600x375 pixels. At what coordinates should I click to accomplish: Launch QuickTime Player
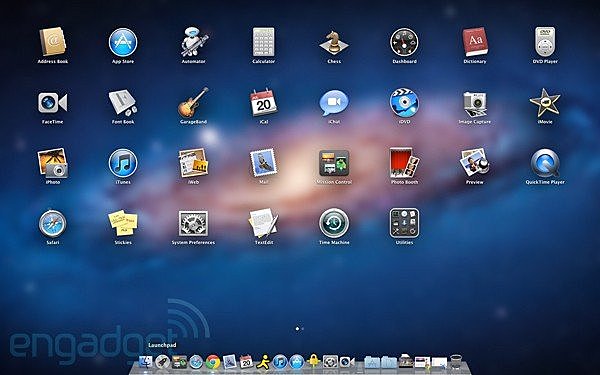point(545,163)
